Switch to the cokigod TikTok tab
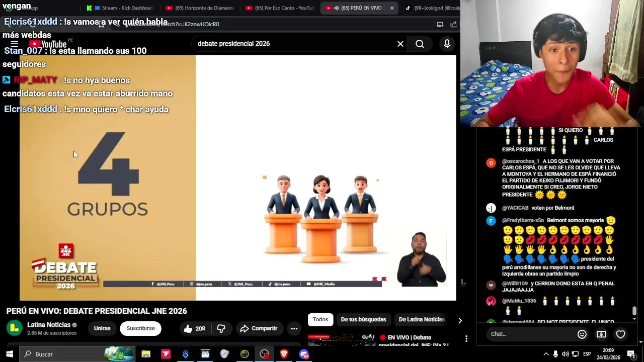644x362 pixels. 432,8
